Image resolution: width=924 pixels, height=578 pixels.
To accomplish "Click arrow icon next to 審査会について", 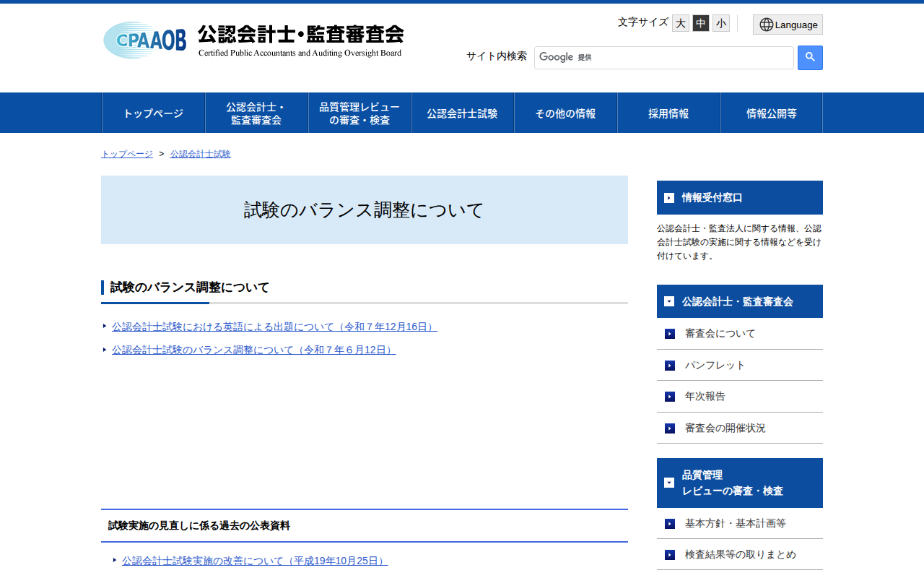I will click(670, 334).
